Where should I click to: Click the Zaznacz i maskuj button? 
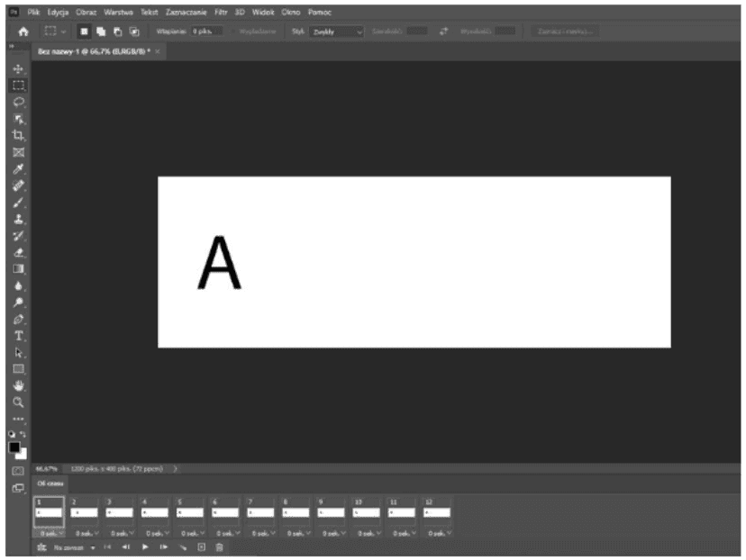point(565,32)
